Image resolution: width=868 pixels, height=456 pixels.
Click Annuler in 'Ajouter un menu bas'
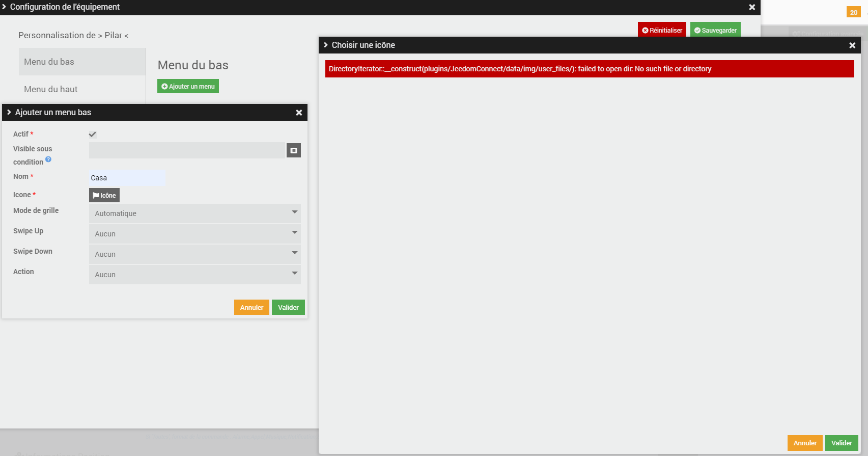pyautogui.click(x=251, y=307)
